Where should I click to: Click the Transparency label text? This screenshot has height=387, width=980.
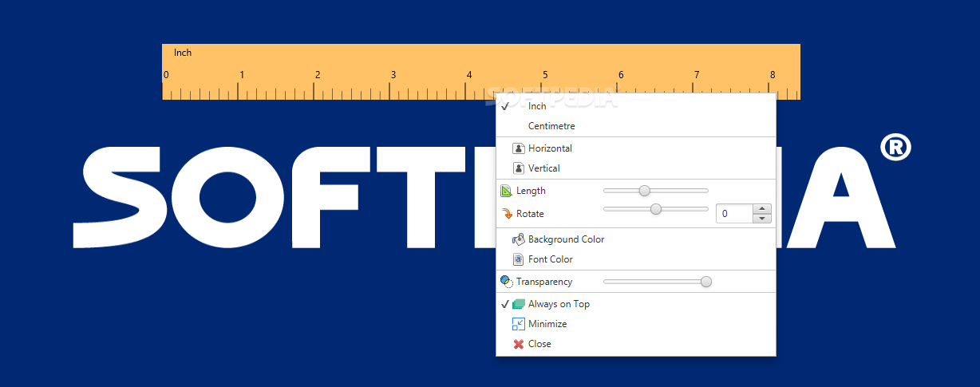tap(544, 282)
